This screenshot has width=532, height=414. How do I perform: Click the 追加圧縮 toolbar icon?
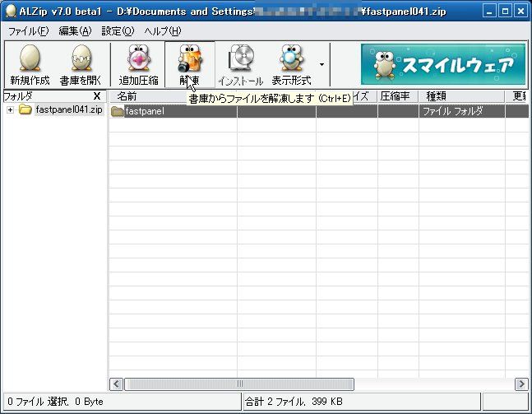[138, 58]
